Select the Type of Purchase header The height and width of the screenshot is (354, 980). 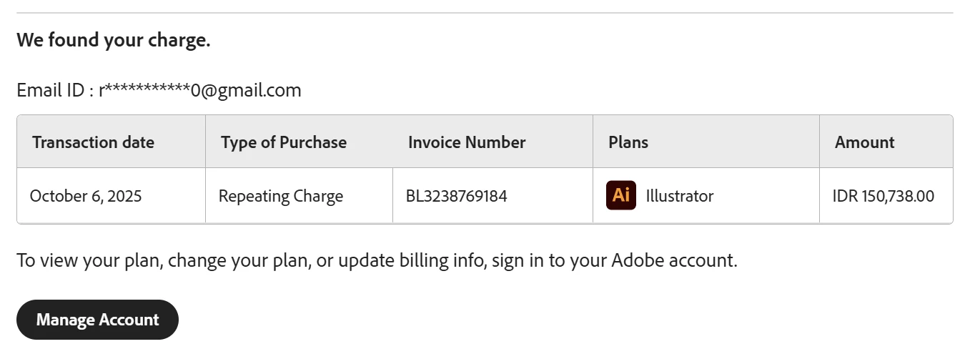click(x=284, y=142)
